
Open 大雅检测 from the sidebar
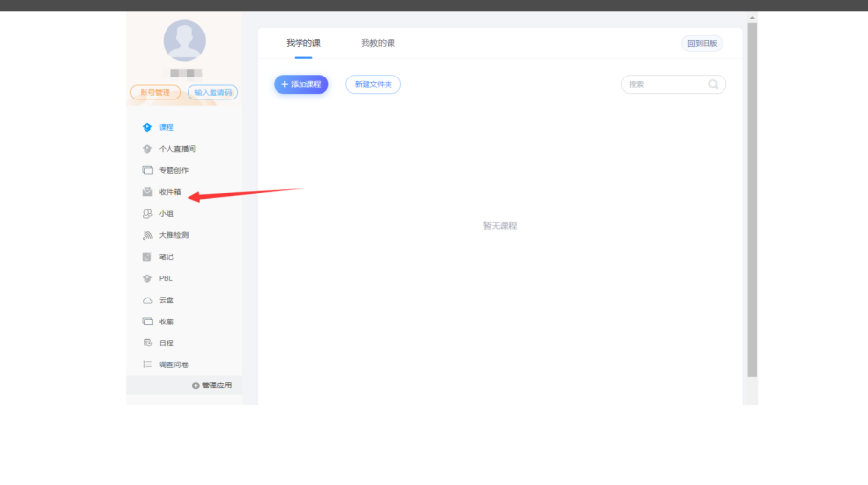tap(172, 235)
